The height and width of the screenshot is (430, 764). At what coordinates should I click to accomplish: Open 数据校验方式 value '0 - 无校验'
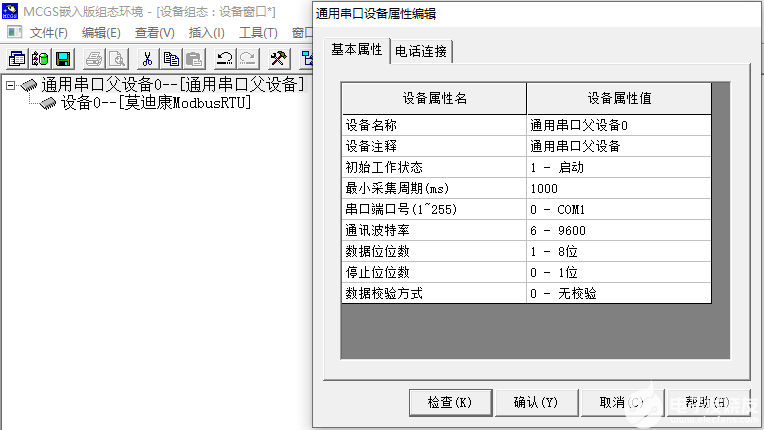coord(619,293)
